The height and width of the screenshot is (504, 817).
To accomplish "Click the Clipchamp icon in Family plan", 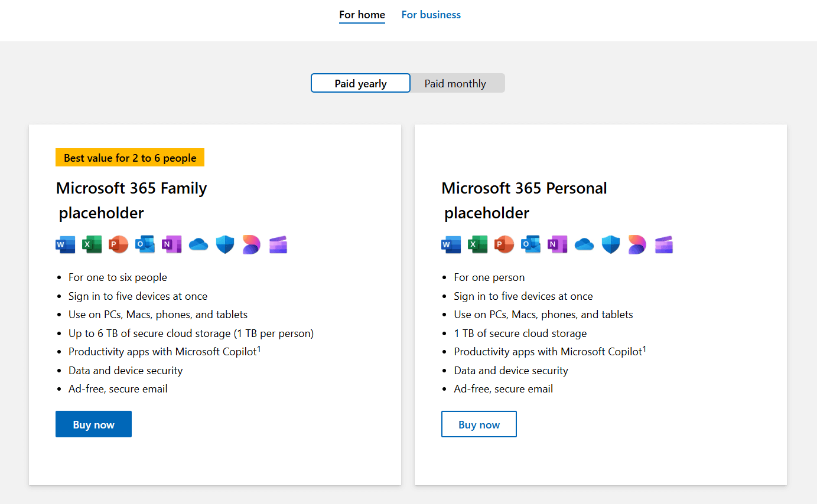I will pos(278,244).
